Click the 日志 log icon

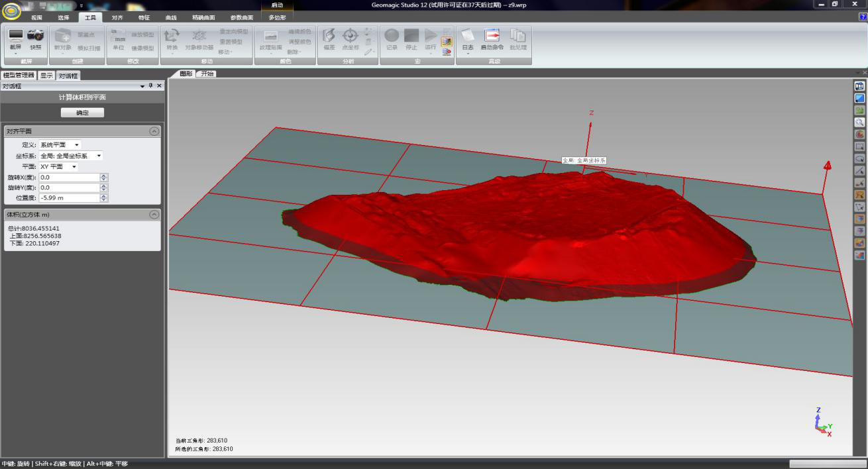(x=468, y=36)
